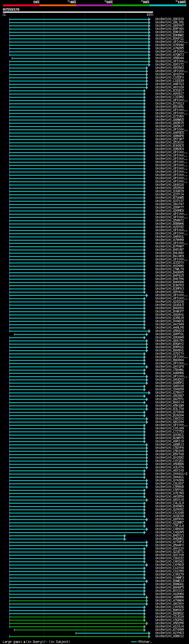This screenshot has height=644, width=189.
Task: Click the orange ~40% identity legend segment
Action: click(x=58, y=5)
